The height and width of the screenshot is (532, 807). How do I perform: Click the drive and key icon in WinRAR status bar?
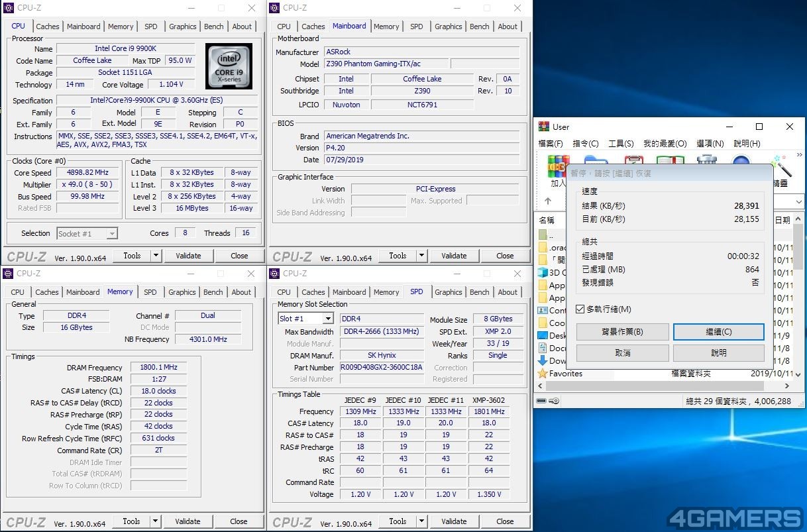click(548, 401)
